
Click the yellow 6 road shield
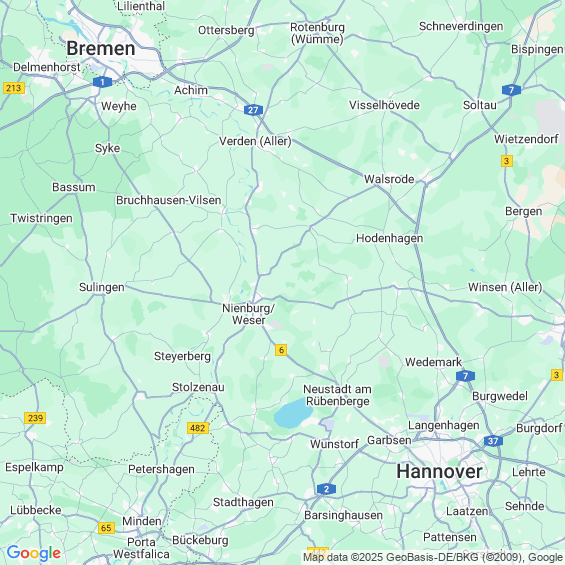point(281,350)
